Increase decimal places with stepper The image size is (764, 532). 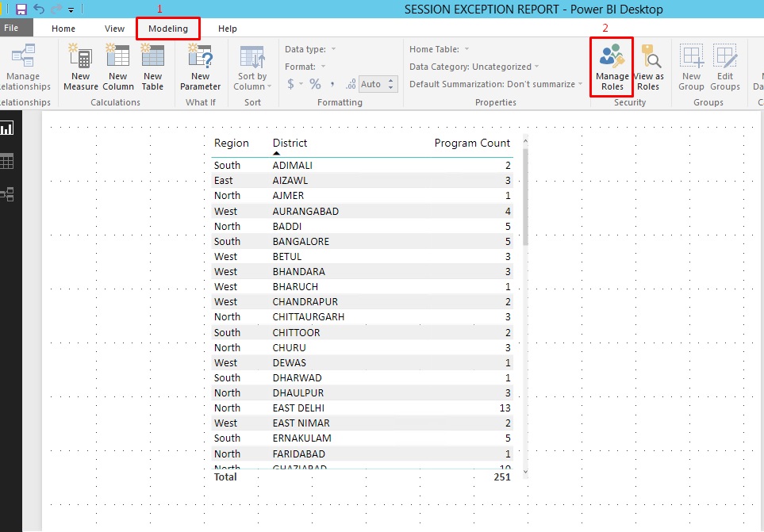point(391,81)
